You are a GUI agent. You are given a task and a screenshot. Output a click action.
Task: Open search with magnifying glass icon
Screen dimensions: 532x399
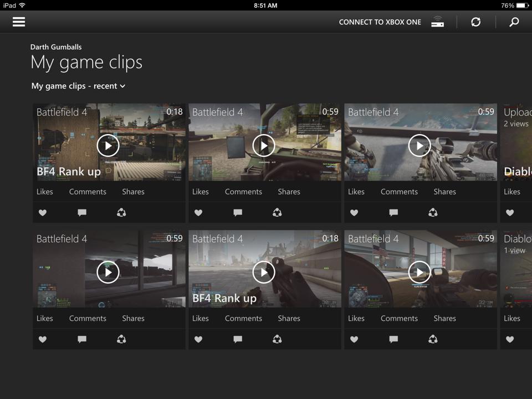[x=514, y=22]
